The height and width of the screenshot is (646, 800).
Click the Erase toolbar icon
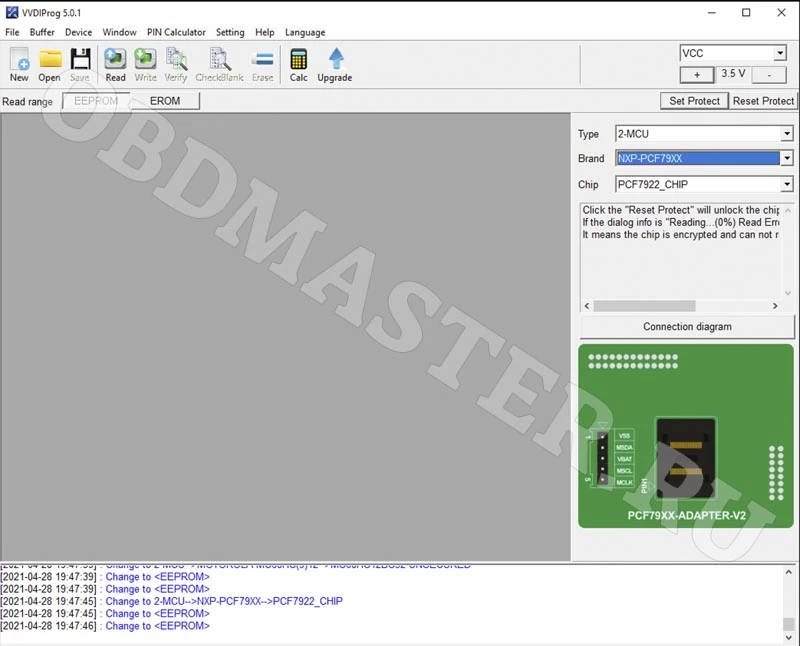(263, 64)
